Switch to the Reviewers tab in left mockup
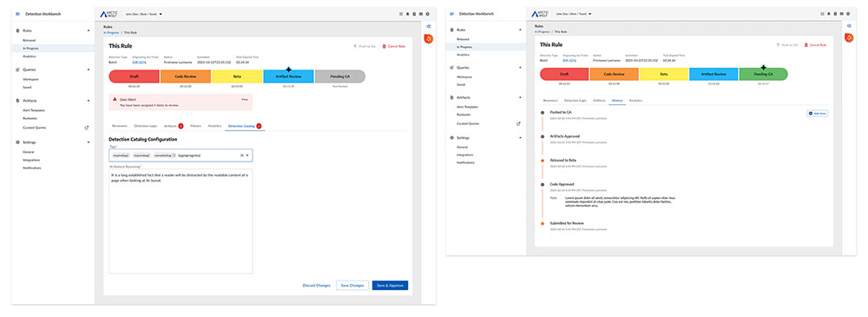This screenshot has height=317, width=868. [x=120, y=126]
